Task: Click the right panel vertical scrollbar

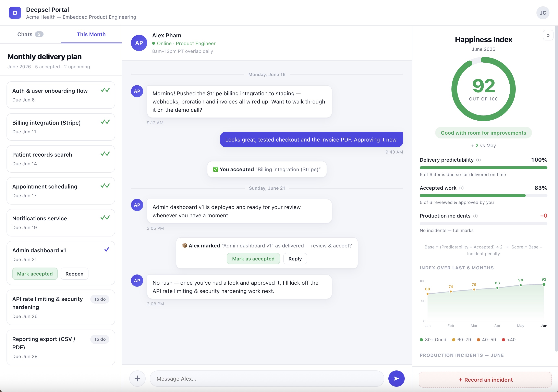Action: tap(556, 189)
